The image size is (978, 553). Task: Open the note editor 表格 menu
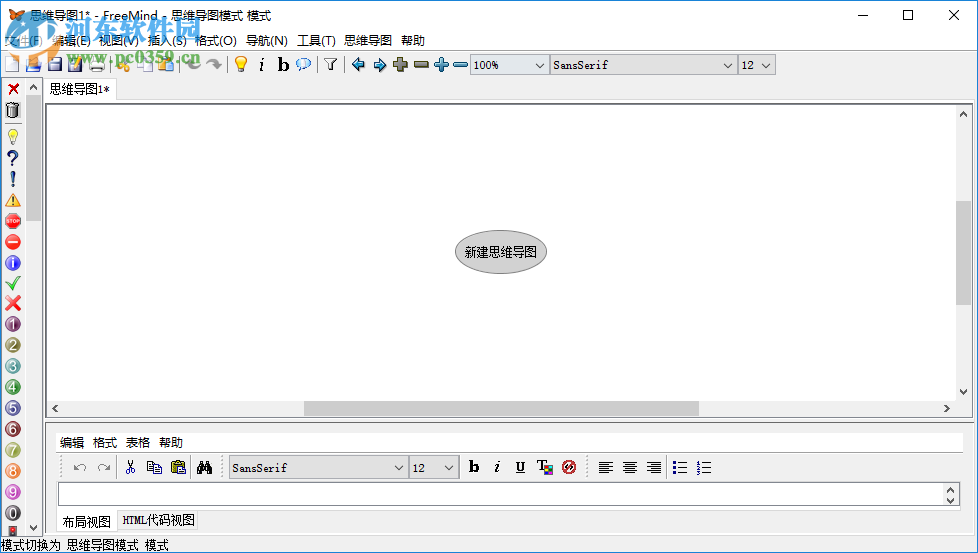138,443
